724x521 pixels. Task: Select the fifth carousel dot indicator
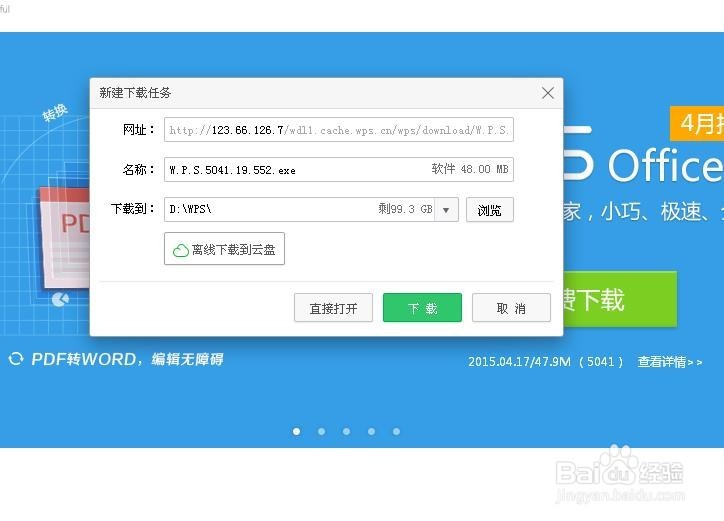(396, 431)
